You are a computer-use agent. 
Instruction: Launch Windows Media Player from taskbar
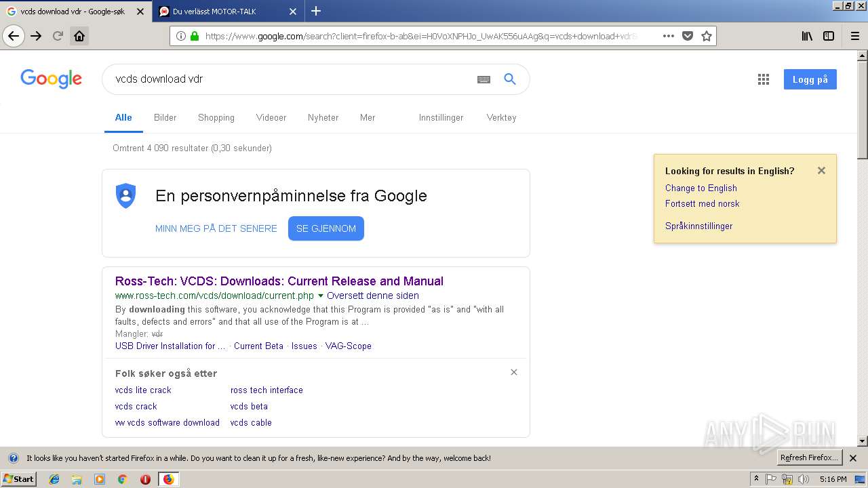(x=100, y=479)
